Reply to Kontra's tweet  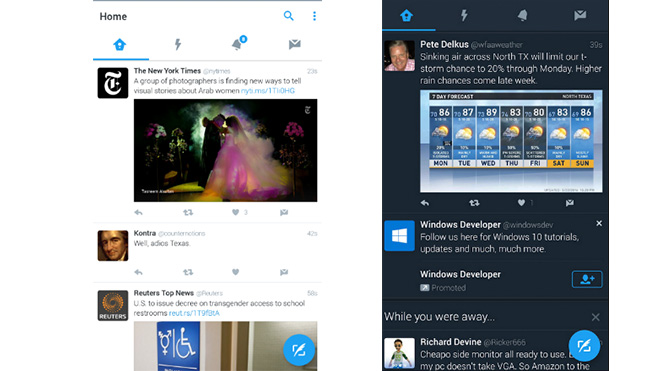[138, 272]
